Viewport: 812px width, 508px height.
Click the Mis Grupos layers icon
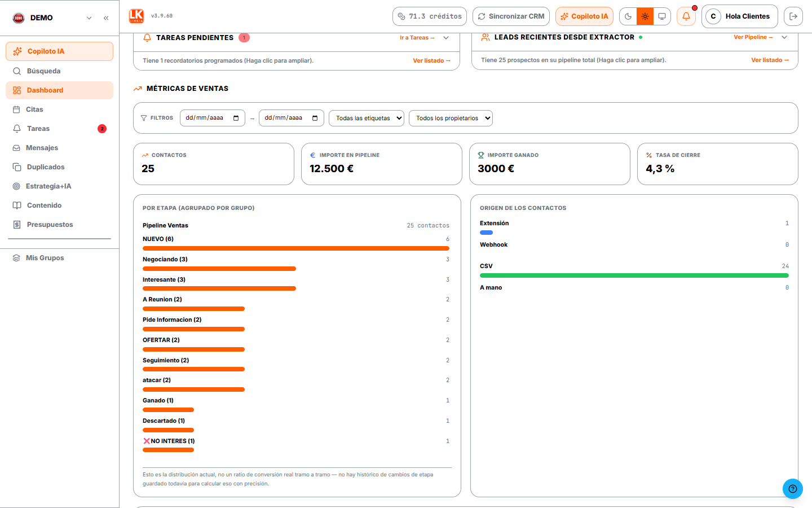(x=16, y=258)
